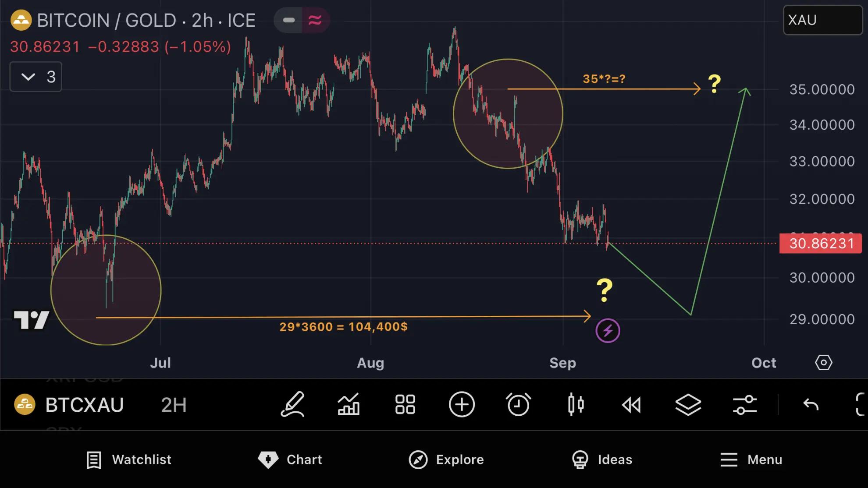Open chart settings sliders icon
Image resolution: width=868 pixels, height=488 pixels.
coord(744,404)
